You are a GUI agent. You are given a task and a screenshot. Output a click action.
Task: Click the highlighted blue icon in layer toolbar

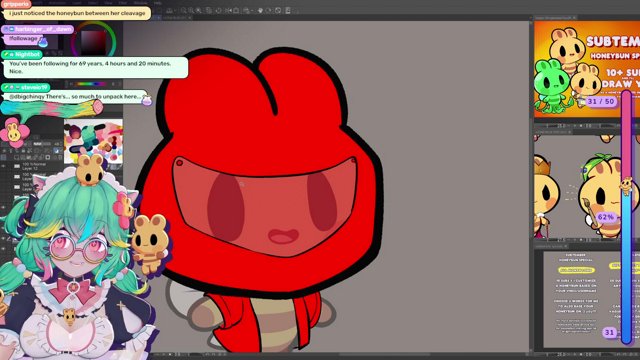[x=56, y=151]
